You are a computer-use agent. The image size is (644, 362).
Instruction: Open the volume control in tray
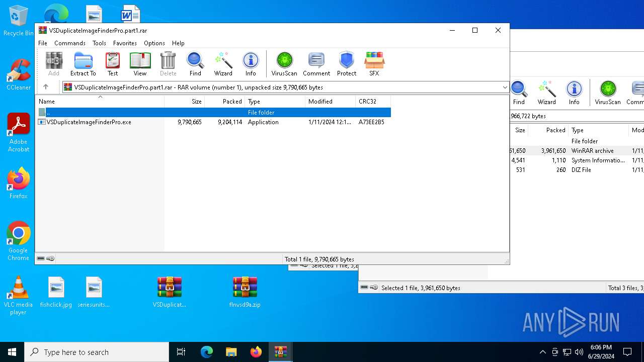[579, 352]
